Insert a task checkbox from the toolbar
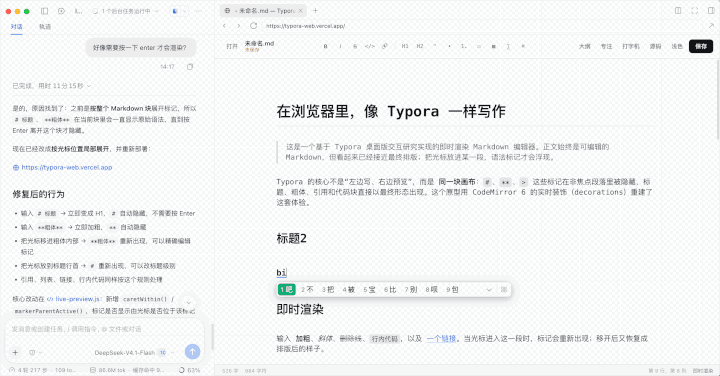Image resolution: width=720 pixels, height=376 pixels. pos(479,46)
